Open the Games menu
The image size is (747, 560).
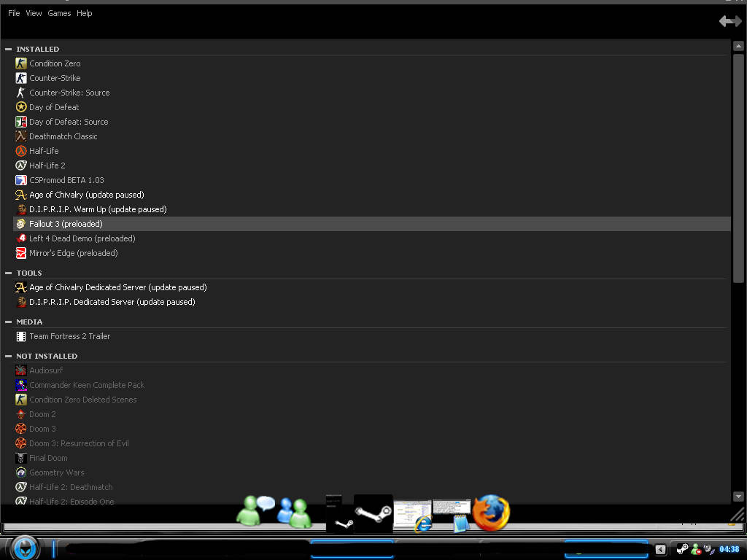click(x=59, y=13)
